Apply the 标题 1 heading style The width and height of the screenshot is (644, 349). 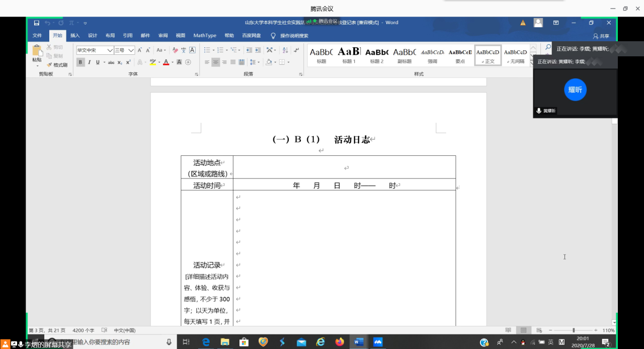coord(349,55)
